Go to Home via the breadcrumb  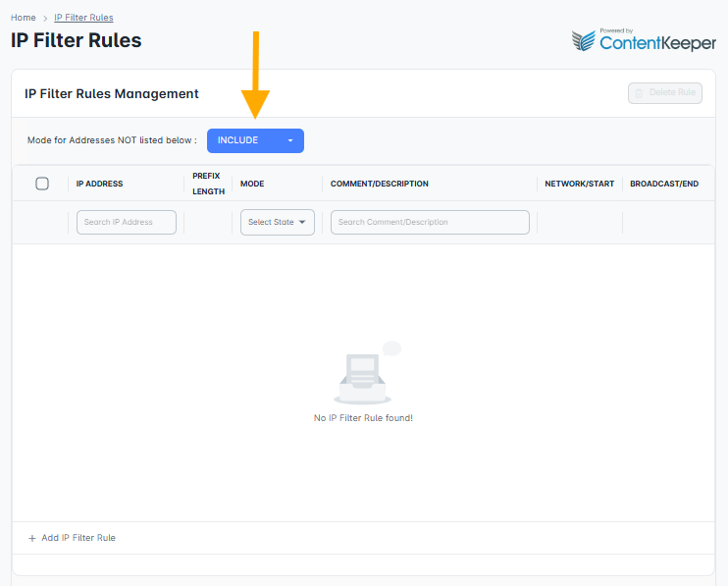(24, 18)
